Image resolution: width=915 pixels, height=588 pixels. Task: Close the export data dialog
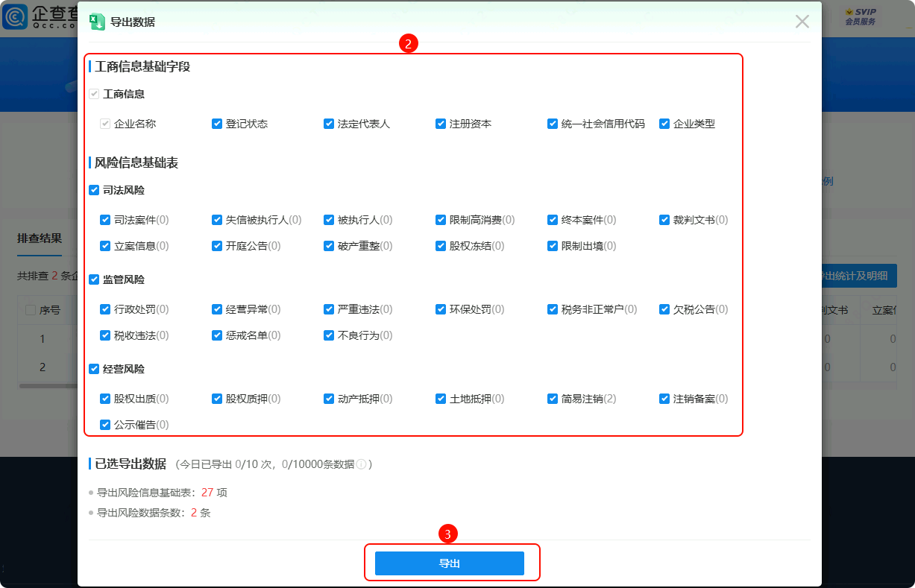802,22
